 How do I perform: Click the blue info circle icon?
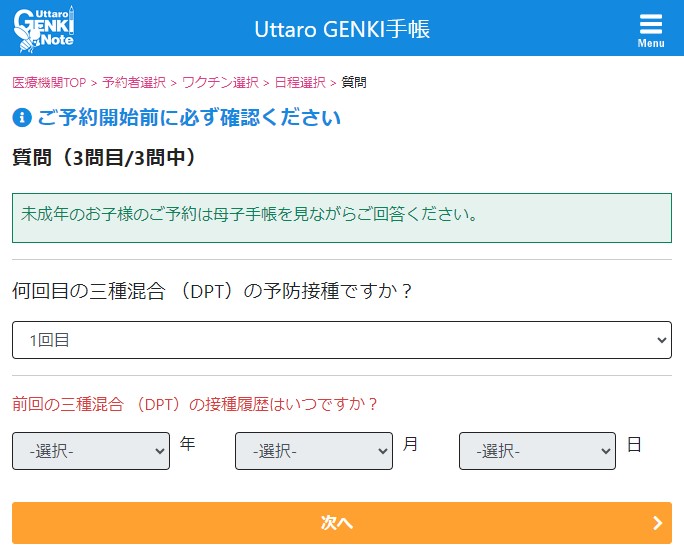[x=22, y=118]
